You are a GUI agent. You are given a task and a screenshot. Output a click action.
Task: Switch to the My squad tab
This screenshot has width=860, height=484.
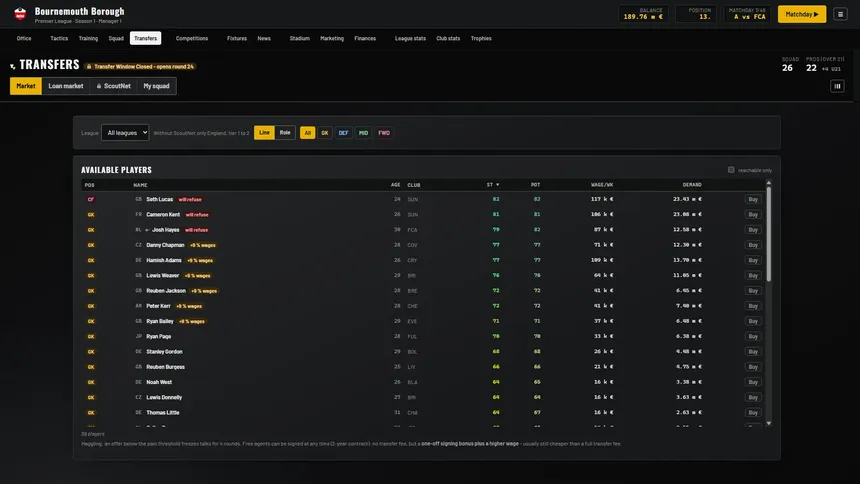(x=156, y=86)
